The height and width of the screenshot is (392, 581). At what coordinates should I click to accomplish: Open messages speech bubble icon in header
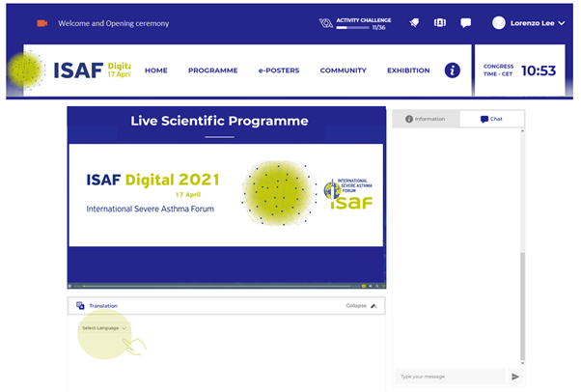465,23
